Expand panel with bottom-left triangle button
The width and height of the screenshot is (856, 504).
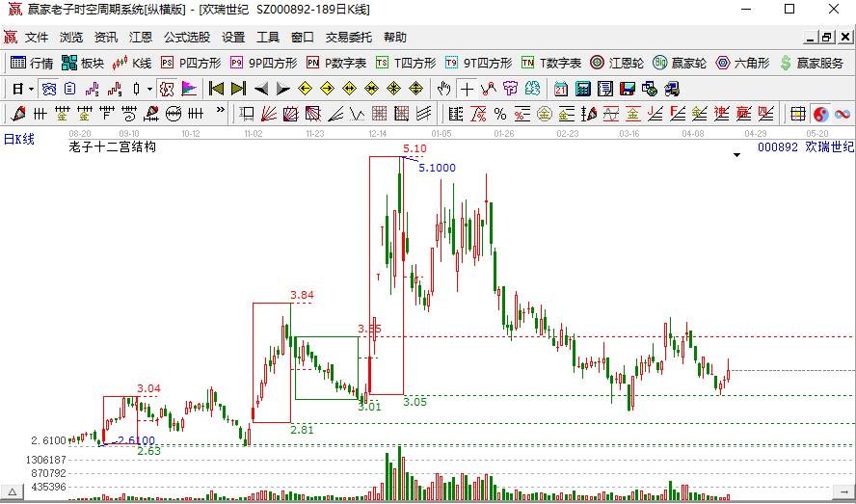pyautogui.click(x=12, y=491)
